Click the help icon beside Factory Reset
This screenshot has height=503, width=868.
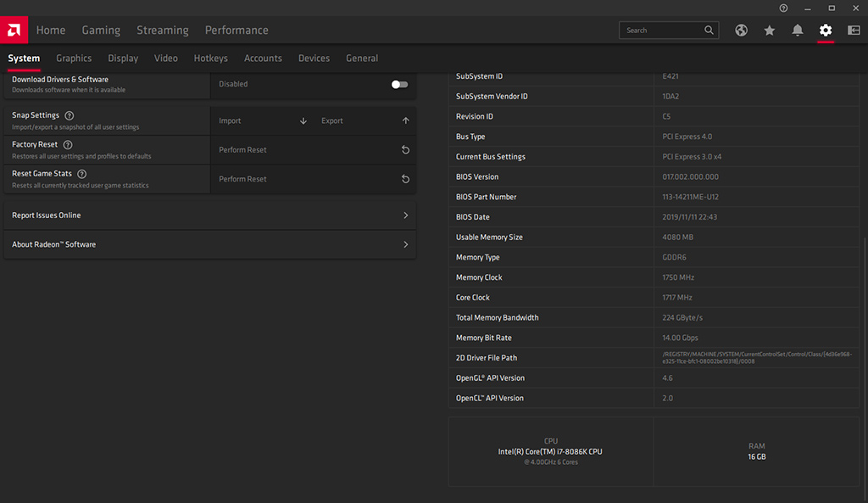coord(68,145)
